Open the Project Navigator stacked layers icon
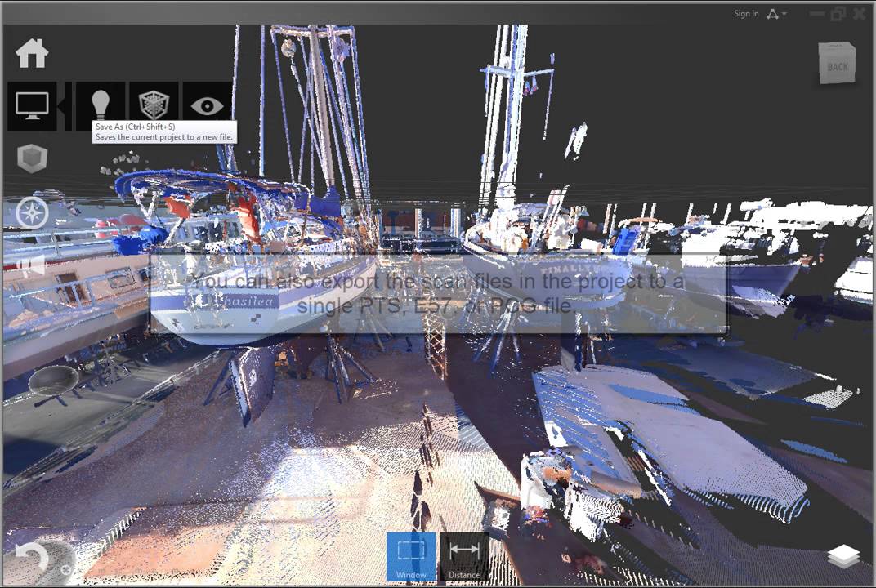Viewport: 876px width, 588px height. click(x=843, y=557)
